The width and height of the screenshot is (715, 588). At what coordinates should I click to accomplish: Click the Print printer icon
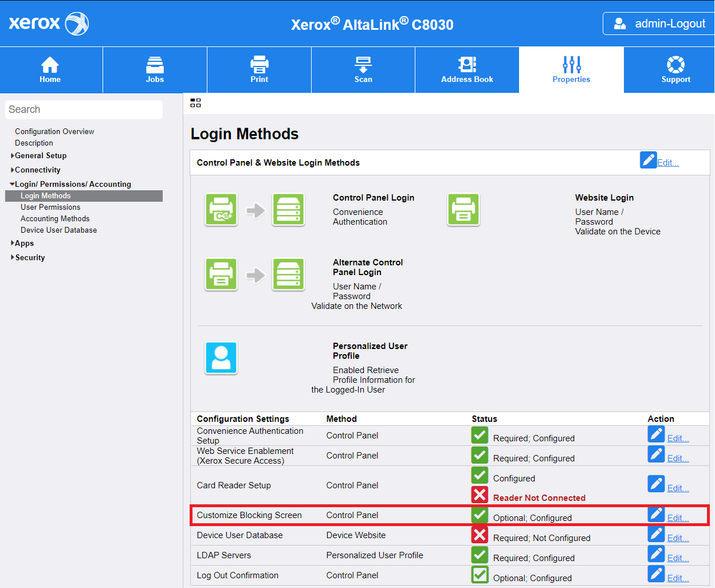[x=259, y=65]
